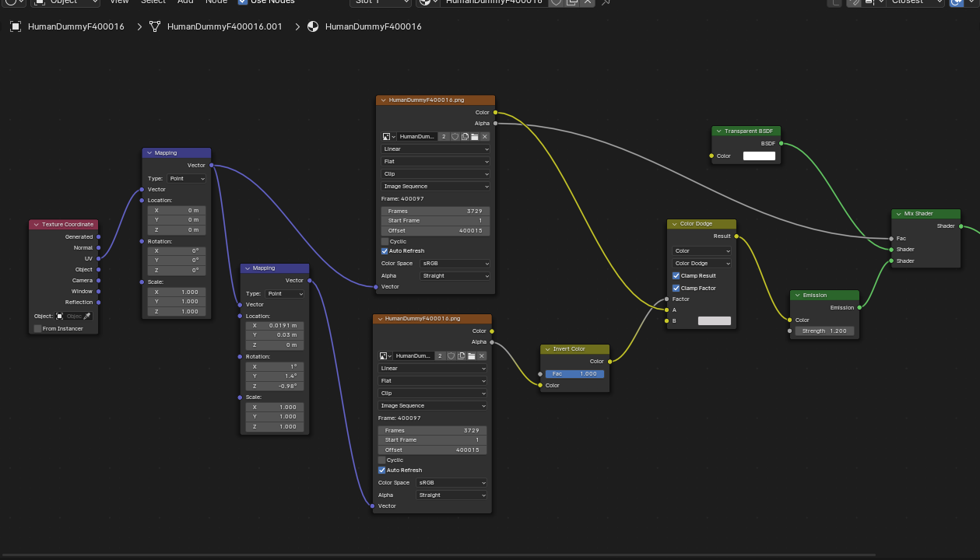
Task: Collapse the Texture Coordinate node
Action: (36, 224)
